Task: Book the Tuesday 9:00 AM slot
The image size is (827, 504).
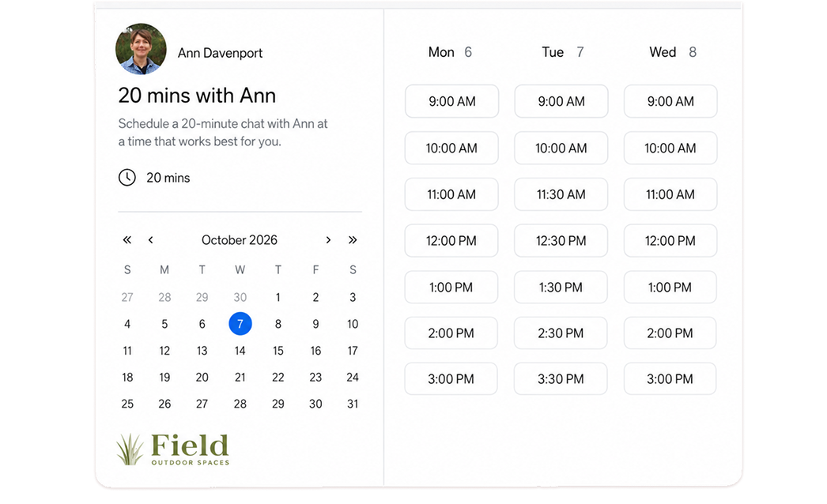Action: click(x=561, y=101)
